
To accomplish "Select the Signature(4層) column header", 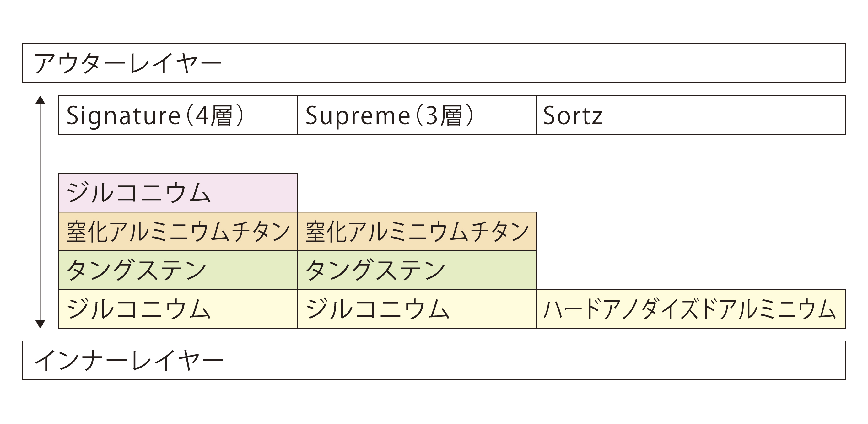I will (178, 115).
